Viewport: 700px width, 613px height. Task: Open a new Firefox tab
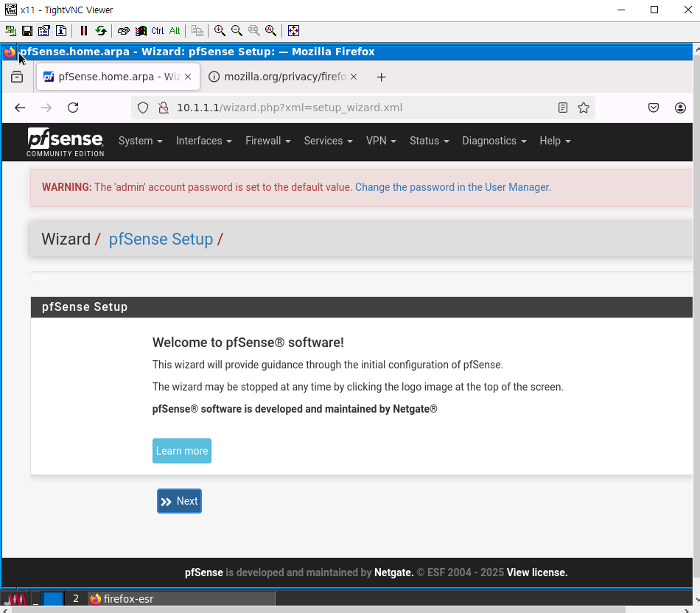pyautogui.click(x=381, y=77)
